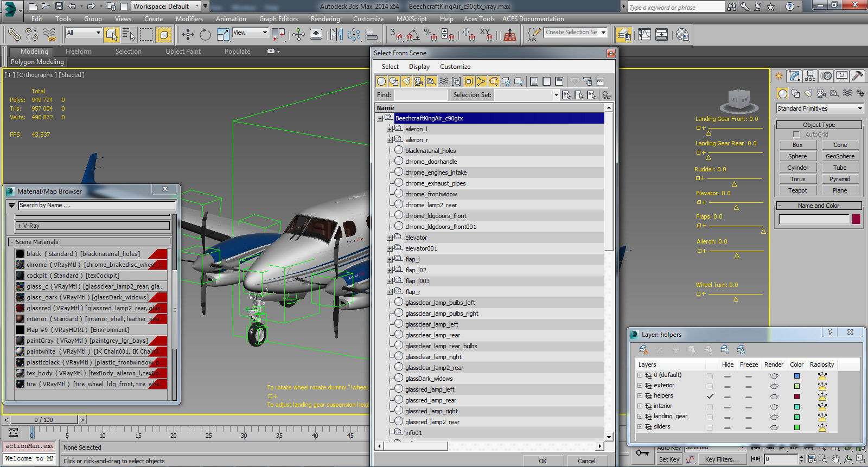Toggle the Mirror tool in main toolbar
This screenshot has width=868, height=467.
336,35
